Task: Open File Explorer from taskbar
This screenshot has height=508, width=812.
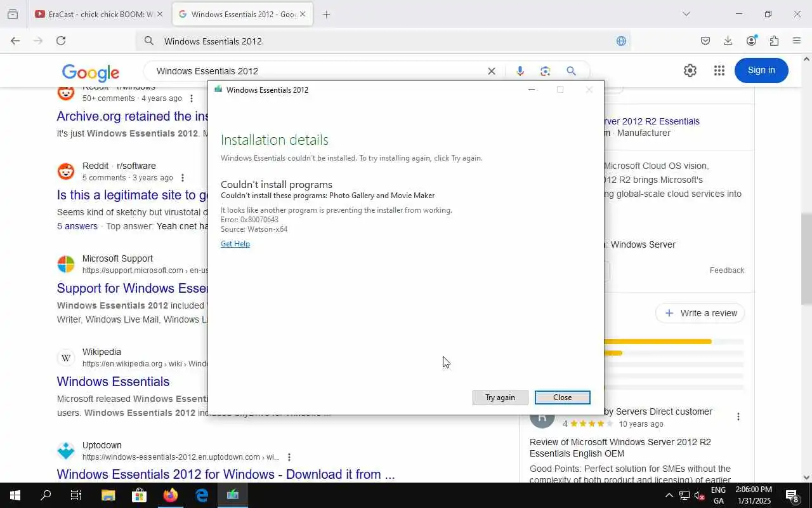Action: [x=108, y=495]
